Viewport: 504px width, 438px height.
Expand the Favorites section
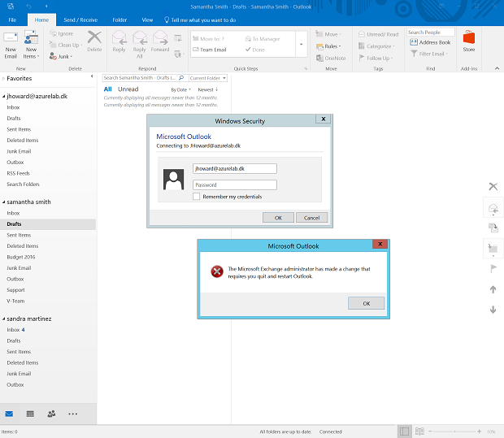(3, 78)
